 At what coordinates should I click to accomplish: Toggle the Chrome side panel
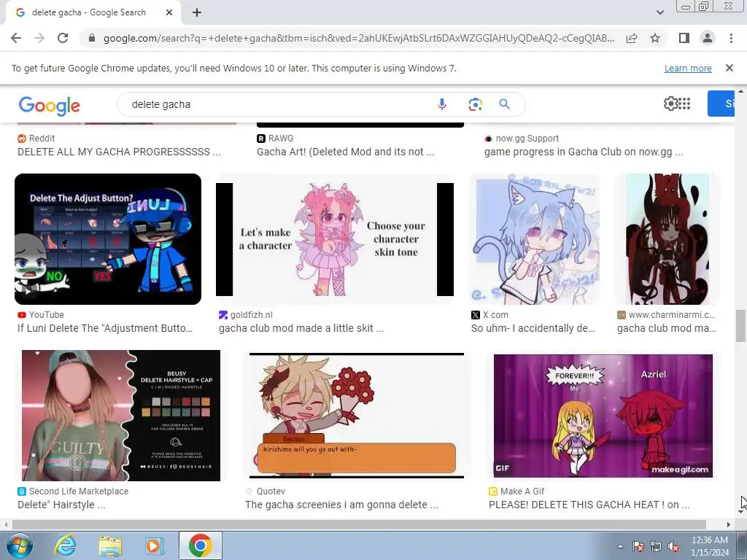point(684,38)
